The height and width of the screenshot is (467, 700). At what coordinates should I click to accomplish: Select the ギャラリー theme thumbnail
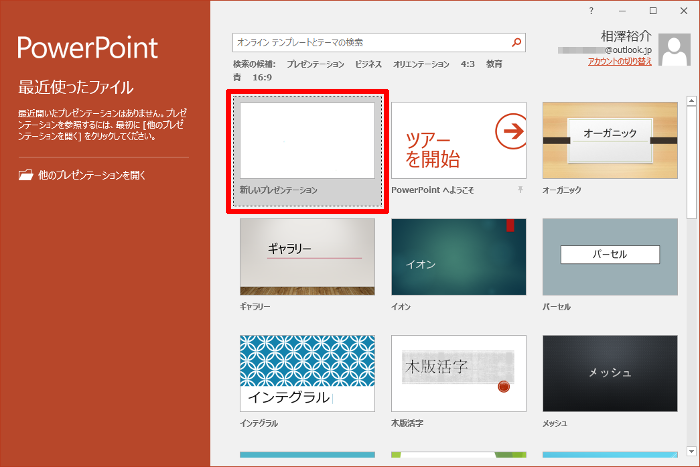coord(307,257)
